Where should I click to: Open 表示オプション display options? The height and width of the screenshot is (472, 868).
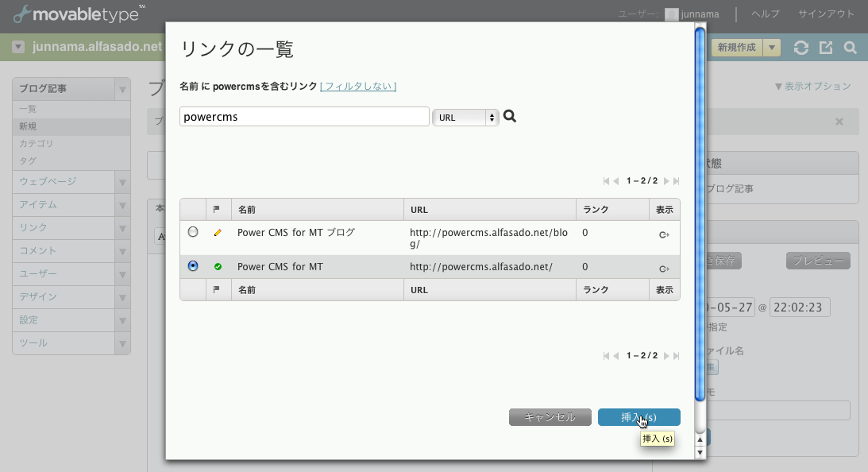tap(812, 87)
